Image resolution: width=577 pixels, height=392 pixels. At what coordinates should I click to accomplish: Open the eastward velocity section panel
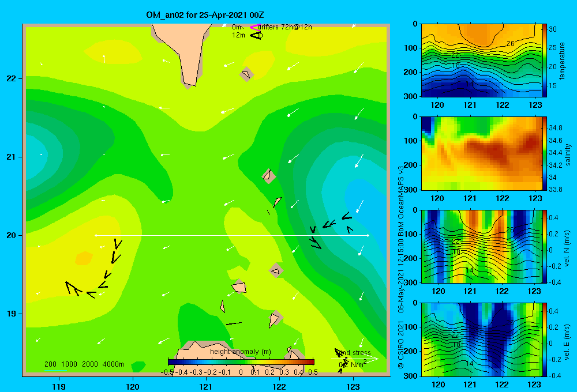(x=481, y=340)
